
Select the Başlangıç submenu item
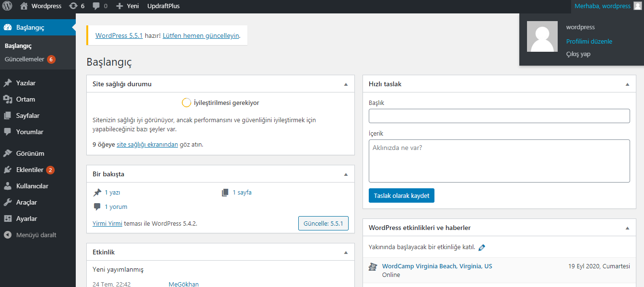click(18, 46)
